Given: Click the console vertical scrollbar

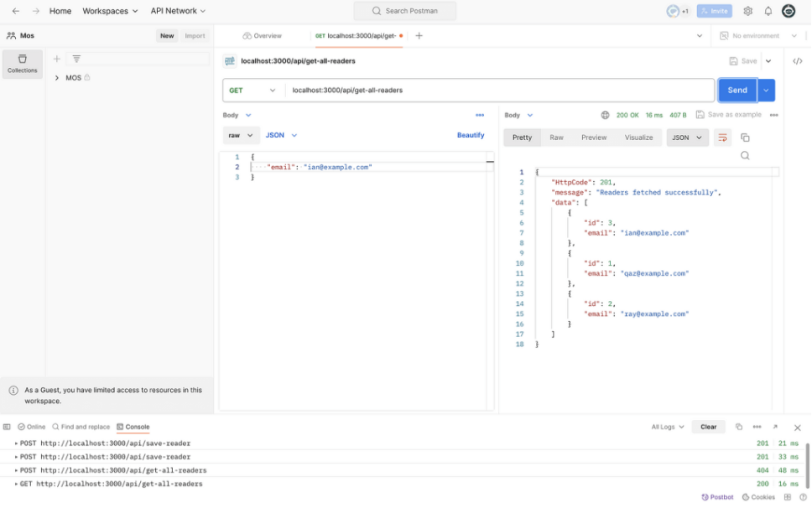Looking at the screenshot, I should pos(807,464).
